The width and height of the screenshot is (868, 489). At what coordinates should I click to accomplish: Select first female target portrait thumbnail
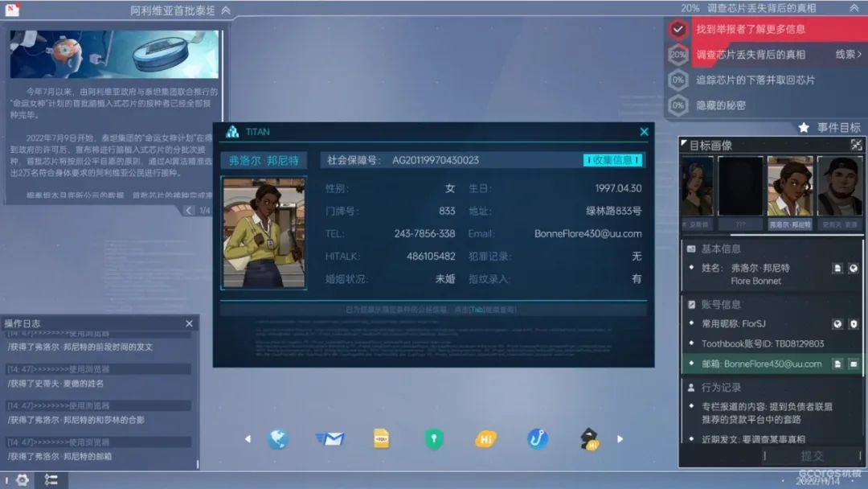coord(696,187)
